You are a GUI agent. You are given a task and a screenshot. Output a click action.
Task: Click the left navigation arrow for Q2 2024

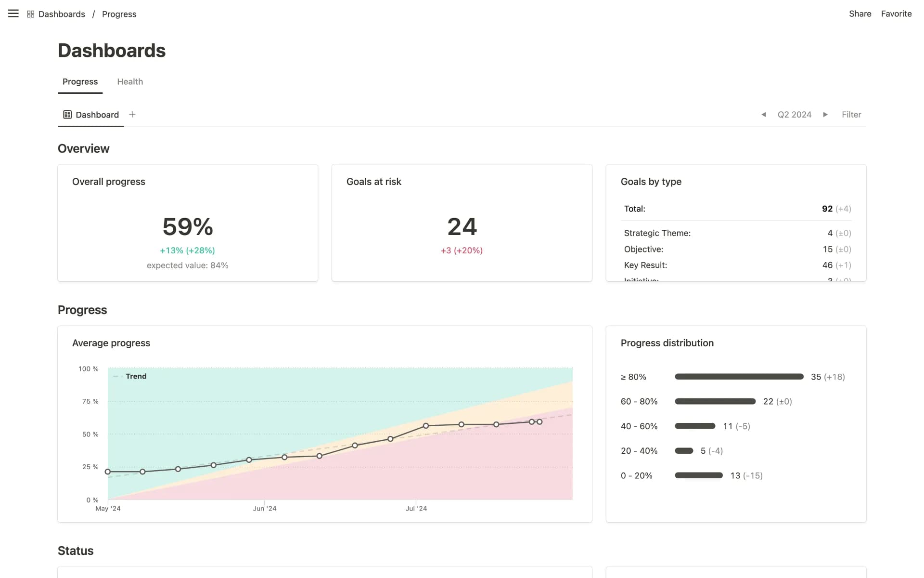tap(764, 115)
